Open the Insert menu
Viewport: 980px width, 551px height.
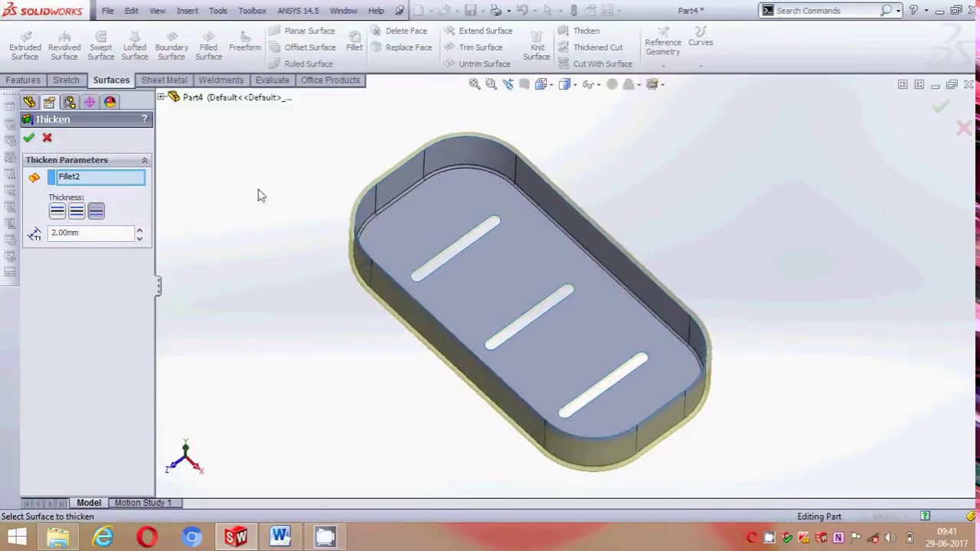click(x=188, y=11)
